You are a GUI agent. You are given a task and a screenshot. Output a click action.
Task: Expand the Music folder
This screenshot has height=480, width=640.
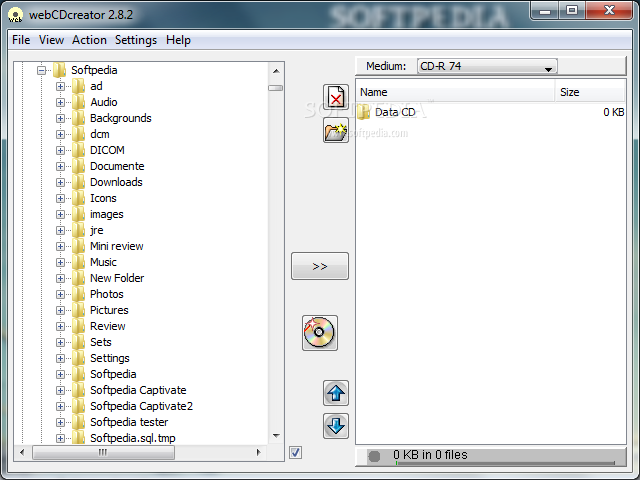pyautogui.click(x=60, y=262)
